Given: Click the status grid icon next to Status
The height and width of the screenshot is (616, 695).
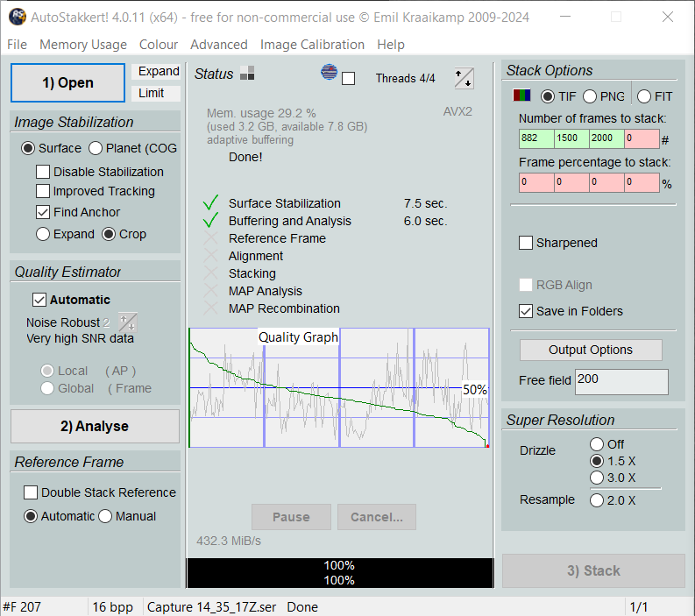Looking at the screenshot, I should click(x=247, y=73).
